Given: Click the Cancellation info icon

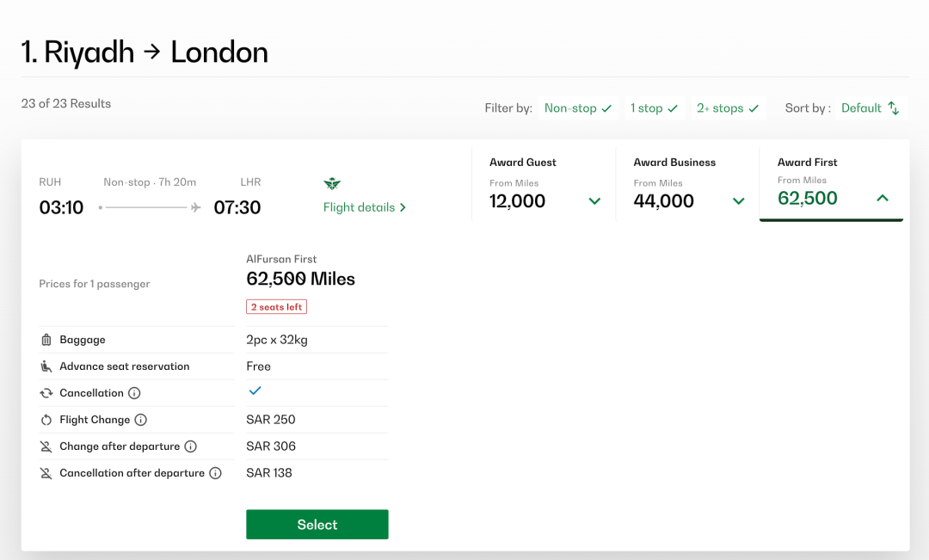Looking at the screenshot, I should 134,393.
